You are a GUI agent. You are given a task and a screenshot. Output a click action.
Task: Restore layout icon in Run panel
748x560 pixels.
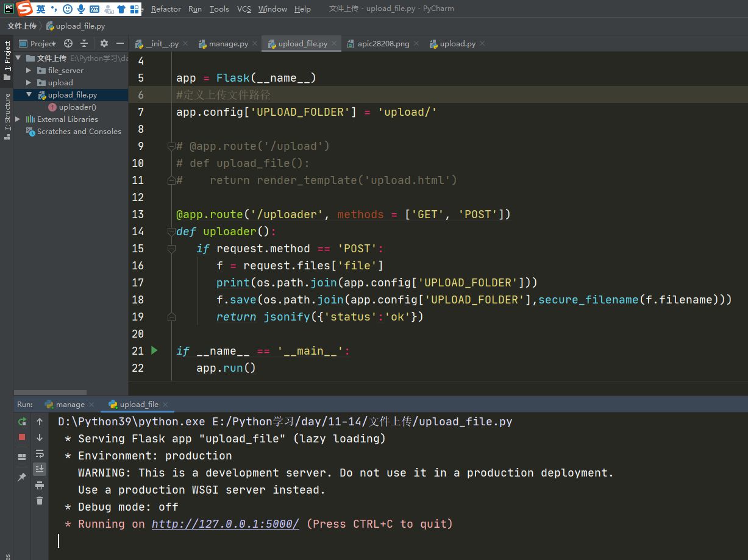tap(22, 456)
